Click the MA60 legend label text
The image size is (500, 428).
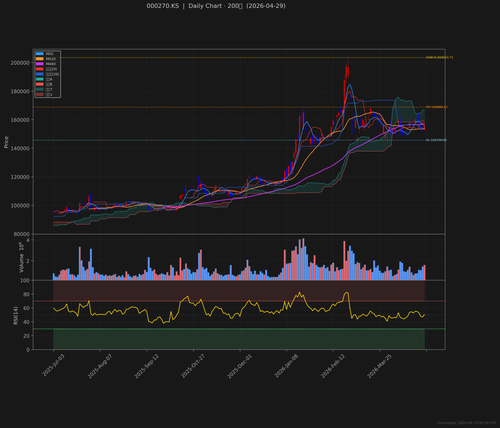click(51, 64)
